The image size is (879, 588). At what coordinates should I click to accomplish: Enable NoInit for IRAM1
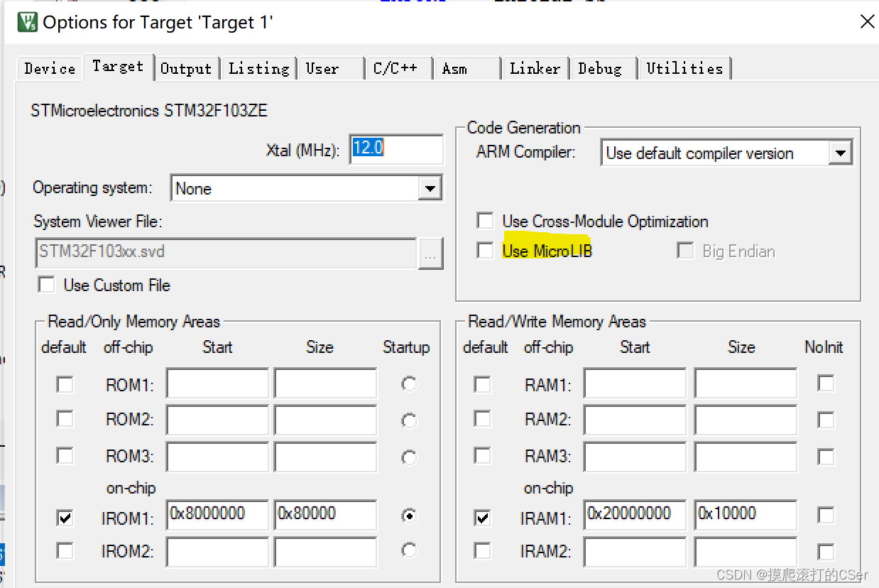click(x=825, y=516)
